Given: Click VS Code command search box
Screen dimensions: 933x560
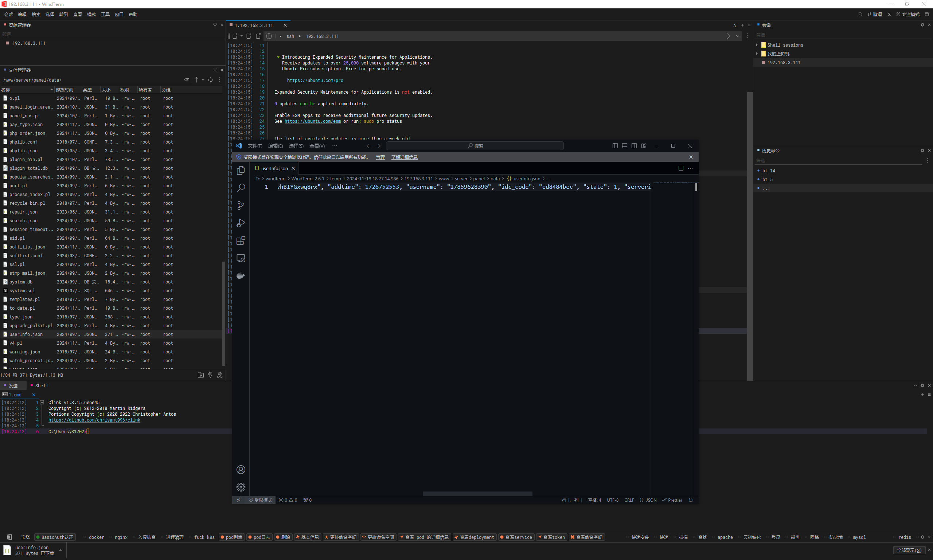Looking at the screenshot, I should (x=475, y=146).
